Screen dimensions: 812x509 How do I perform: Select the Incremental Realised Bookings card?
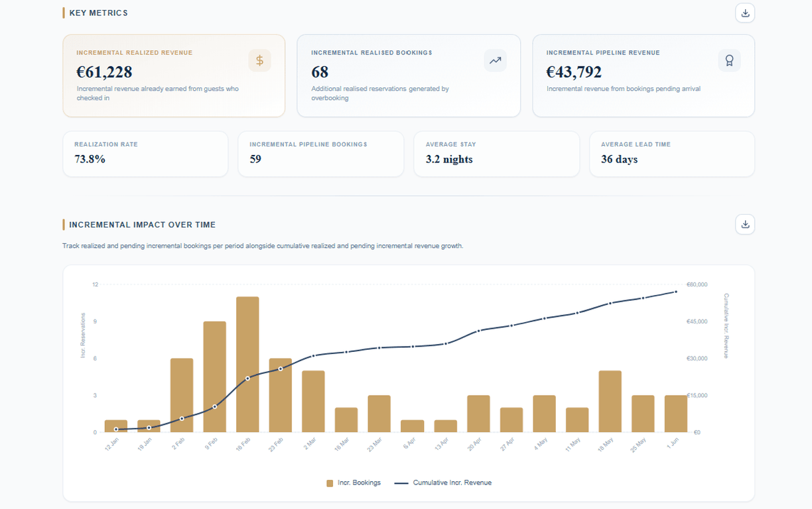409,76
